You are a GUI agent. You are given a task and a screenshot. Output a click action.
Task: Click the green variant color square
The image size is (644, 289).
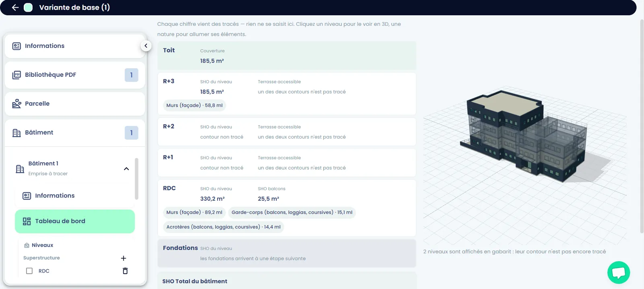click(x=28, y=7)
